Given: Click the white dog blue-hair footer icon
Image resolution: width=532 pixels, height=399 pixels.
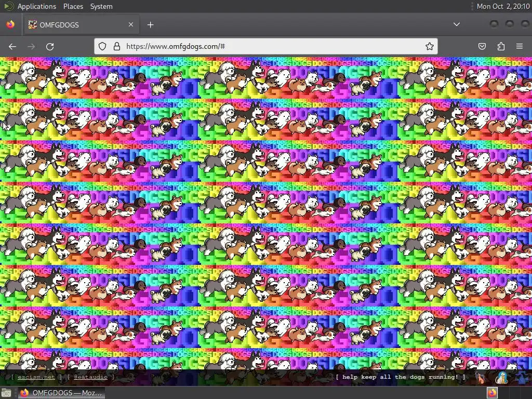Looking at the screenshot, I should 501,377.
